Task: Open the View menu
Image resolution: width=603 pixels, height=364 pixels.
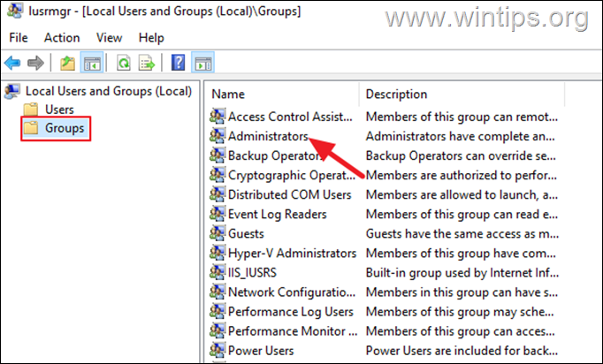Action: [110, 38]
